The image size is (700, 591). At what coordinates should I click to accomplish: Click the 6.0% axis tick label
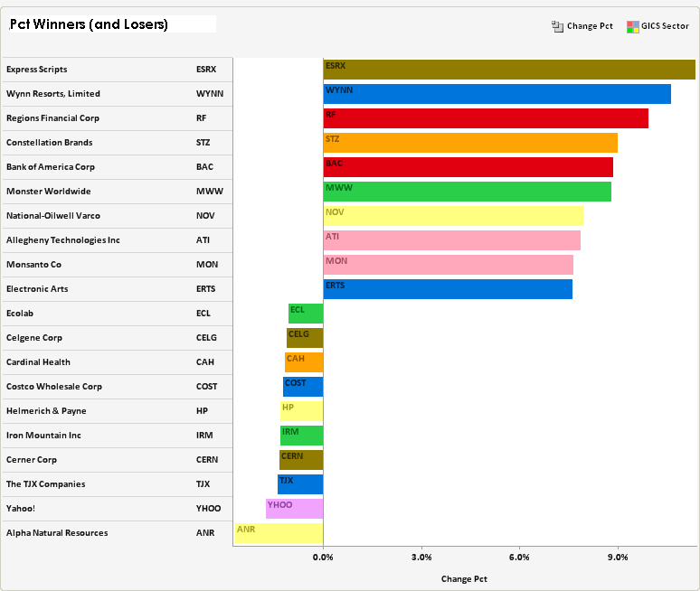[x=519, y=557]
